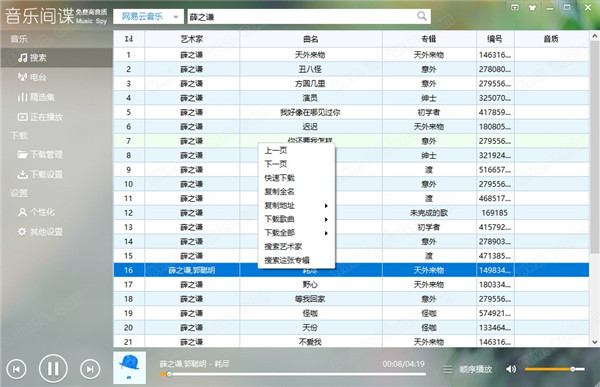This screenshot has height=387, width=600.
Task: Click number 169185 in row 12
Action: tap(495, 213)
